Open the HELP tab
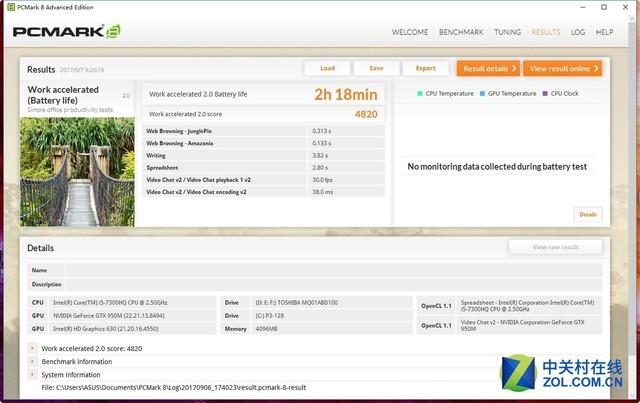 pyautogui.click(x=604, y=32)
